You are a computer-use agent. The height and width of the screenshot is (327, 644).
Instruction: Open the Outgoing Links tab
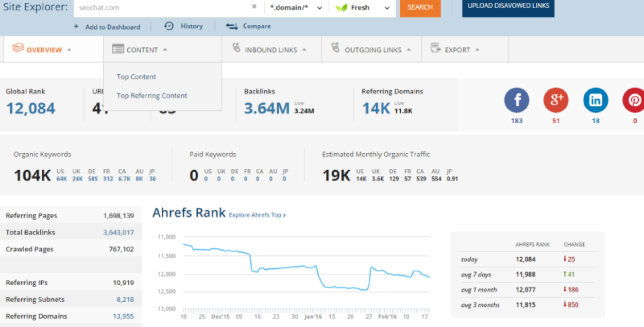click(x=372, y=50)
